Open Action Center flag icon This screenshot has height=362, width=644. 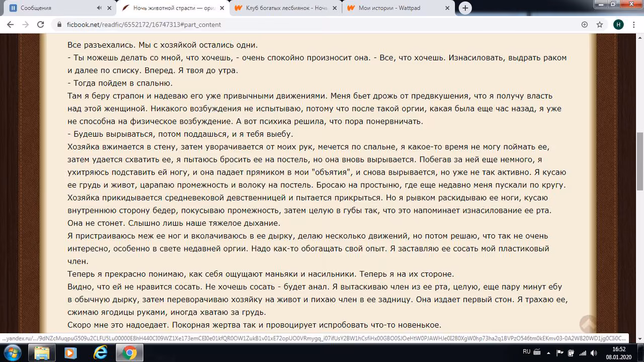coord(560,352)
